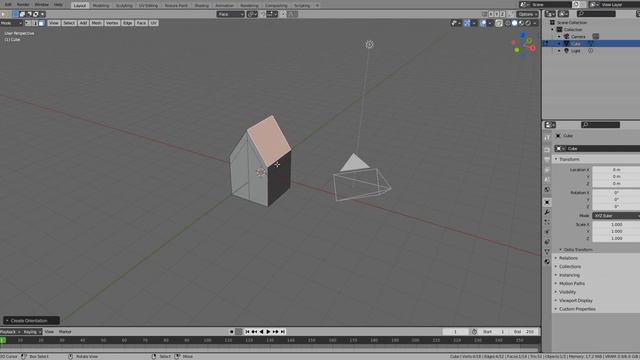Switch to the UV Editing workspace tab
640x360 pixels.
[148, 5]
